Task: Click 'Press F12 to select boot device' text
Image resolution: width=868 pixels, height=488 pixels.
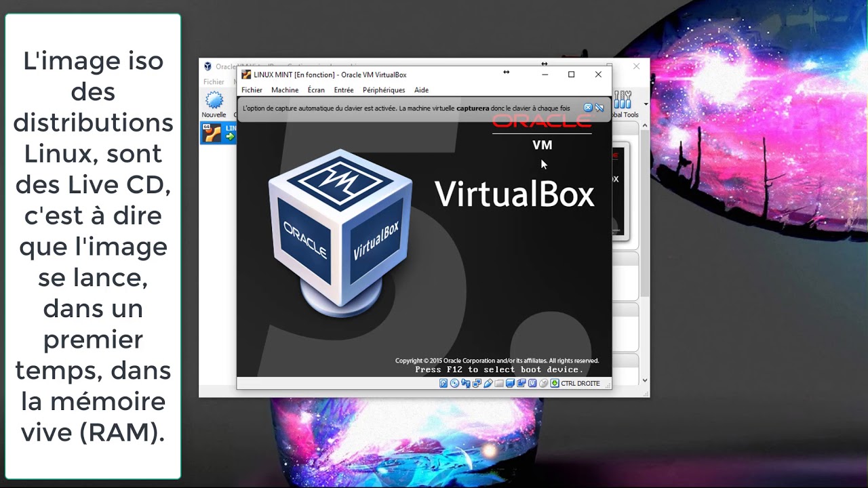Action: 499,370
